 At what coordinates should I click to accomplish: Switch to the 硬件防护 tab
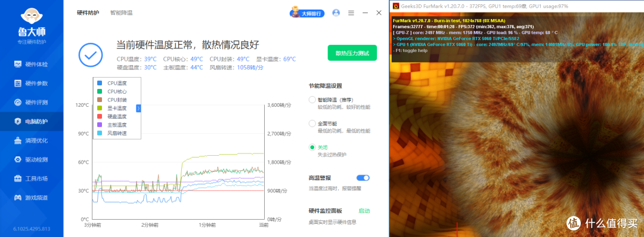88,13
